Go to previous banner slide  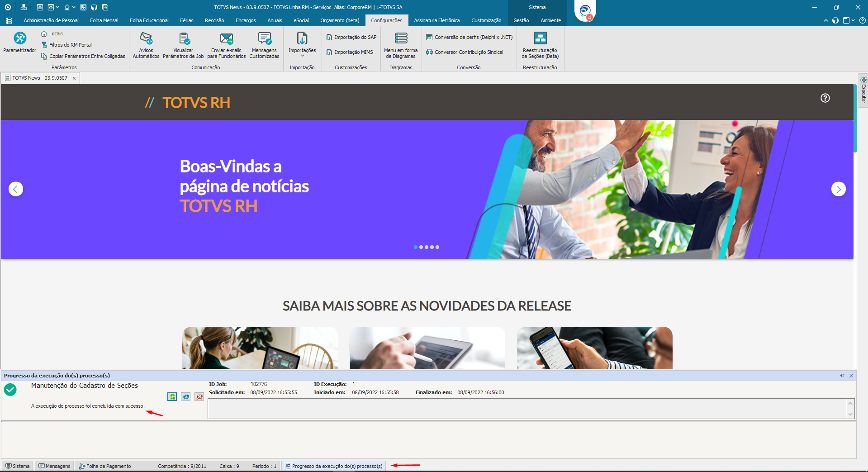pyautogui.click(x=16, y=189)
